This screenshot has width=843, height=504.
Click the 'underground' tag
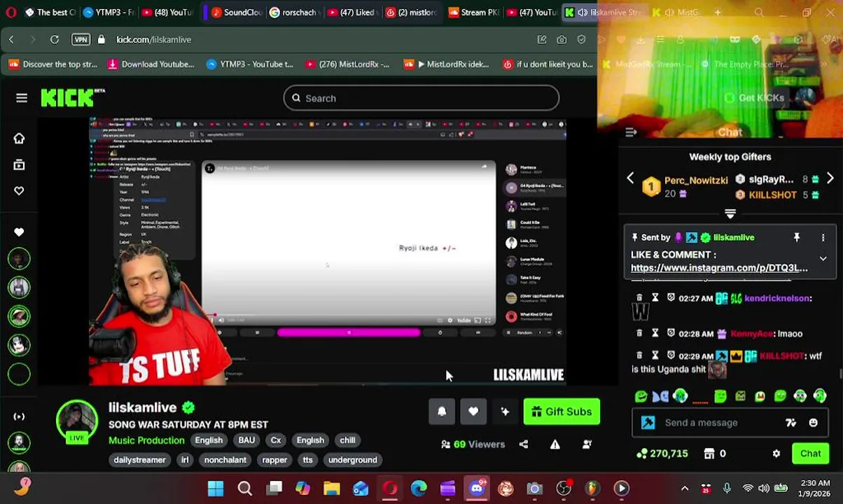point(353,460)
